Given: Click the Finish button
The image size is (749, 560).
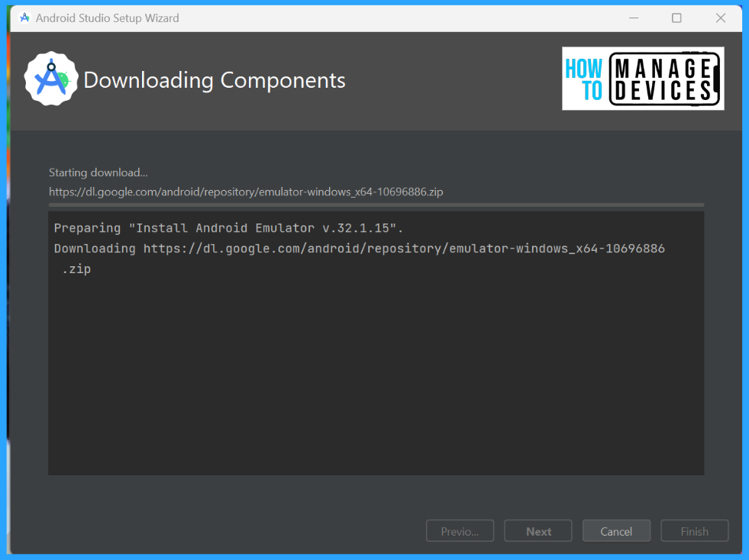Looking at the screenshot, I should (695, 531).
